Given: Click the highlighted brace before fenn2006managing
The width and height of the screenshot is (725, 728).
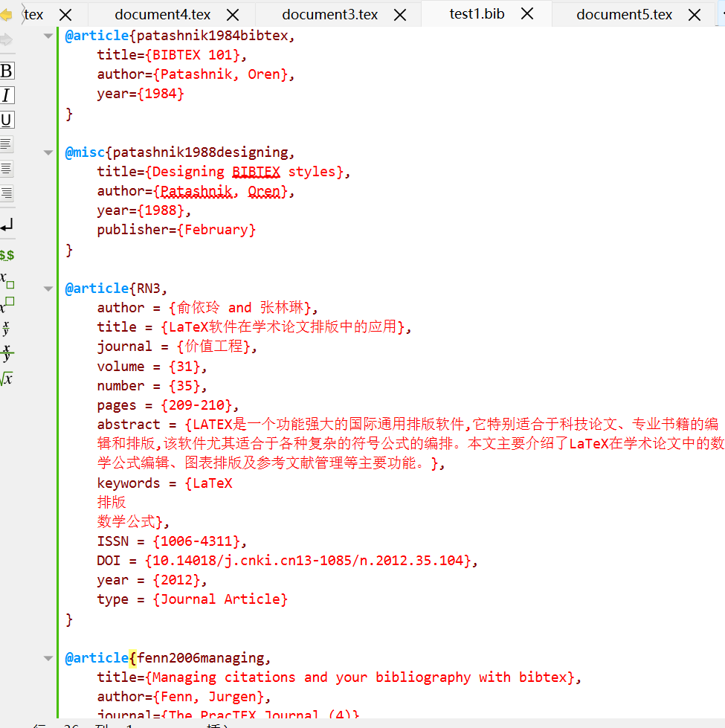Looking at the screenshot, I should tap(133, 658).
